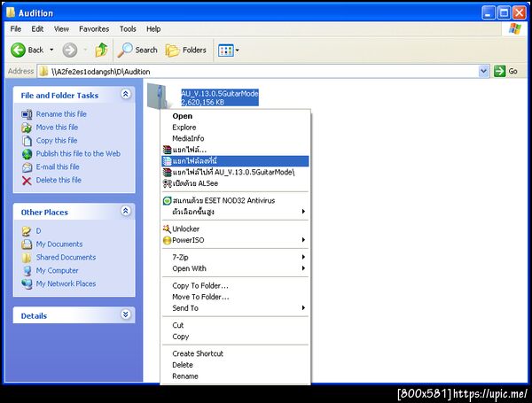The width and height of the screenshot is (532, 403).
Task: Open the Favorites menu
Action: click(x=94, y=29)
